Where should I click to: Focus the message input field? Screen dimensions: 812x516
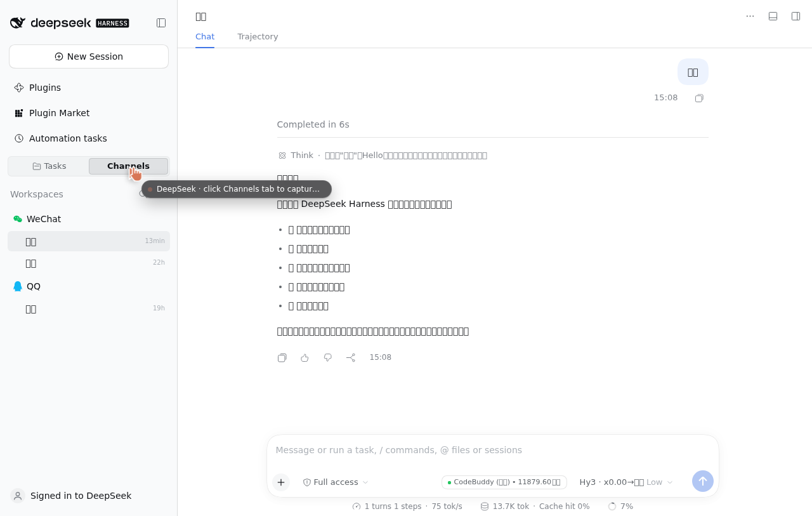pyautogui.click(x=493, y=450)
